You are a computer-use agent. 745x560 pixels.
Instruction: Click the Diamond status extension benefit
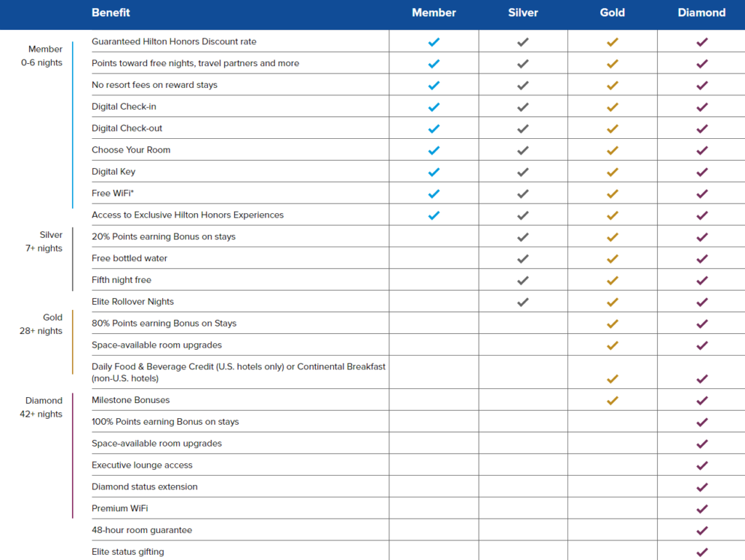point(145,487)
